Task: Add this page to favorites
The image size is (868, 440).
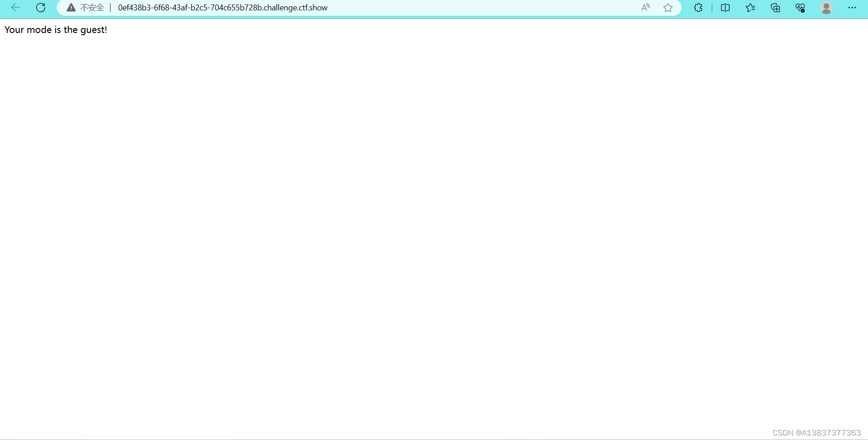Action: click(668, 8)
